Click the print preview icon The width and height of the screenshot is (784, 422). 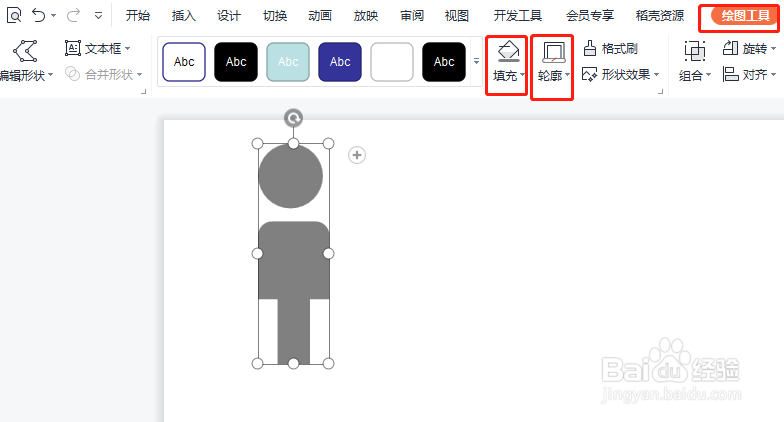(14, 16)
